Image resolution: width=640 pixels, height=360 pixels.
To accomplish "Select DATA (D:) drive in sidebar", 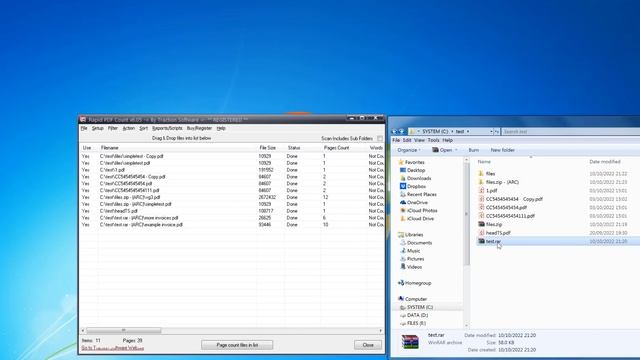I will [x=417, y=315].
